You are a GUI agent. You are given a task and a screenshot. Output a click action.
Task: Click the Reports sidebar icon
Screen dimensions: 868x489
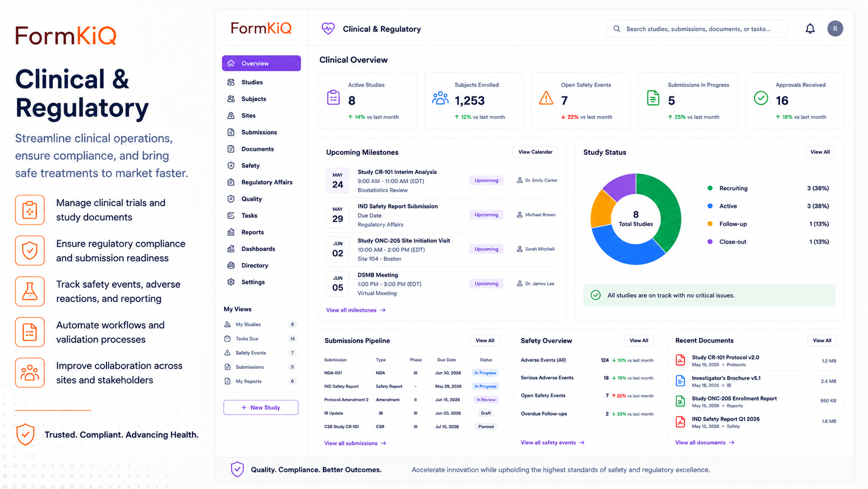point(231,232)
